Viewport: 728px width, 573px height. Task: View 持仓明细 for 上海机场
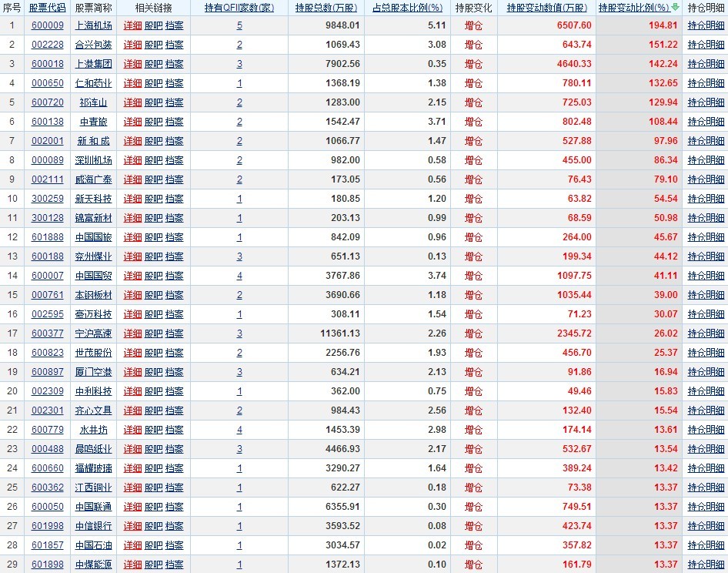click(x=706, y=25)
